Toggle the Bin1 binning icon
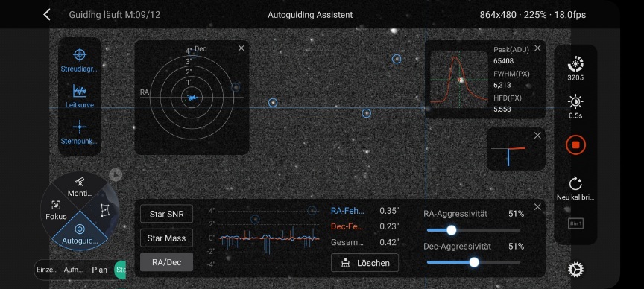The image size is (644, 289). pyautogui.click(x=575, y=223)
